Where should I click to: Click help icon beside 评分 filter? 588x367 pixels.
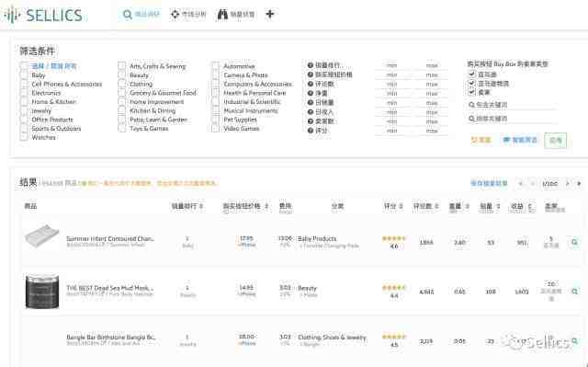click(311, 131)
